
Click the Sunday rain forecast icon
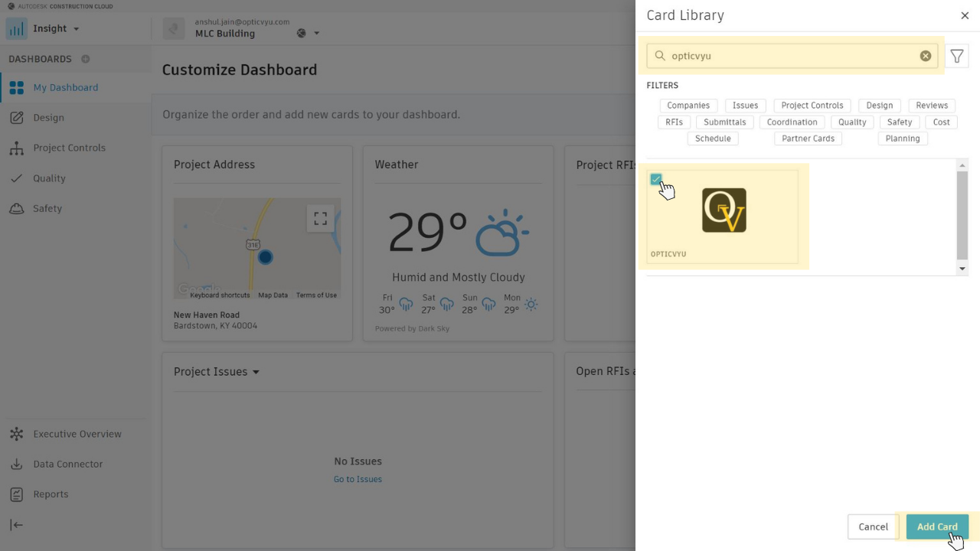488,305
